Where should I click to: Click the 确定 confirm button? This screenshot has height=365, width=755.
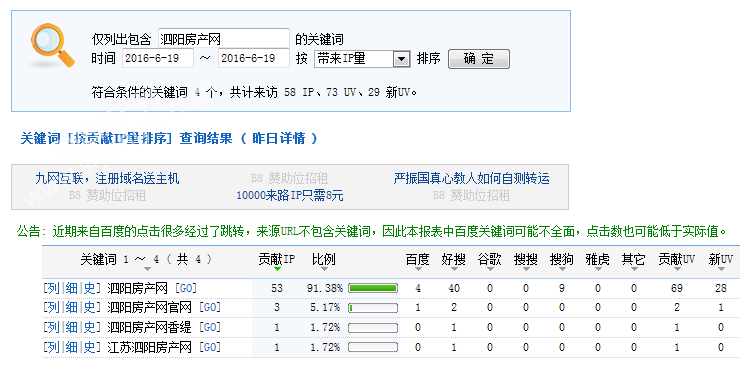[479, 59]
